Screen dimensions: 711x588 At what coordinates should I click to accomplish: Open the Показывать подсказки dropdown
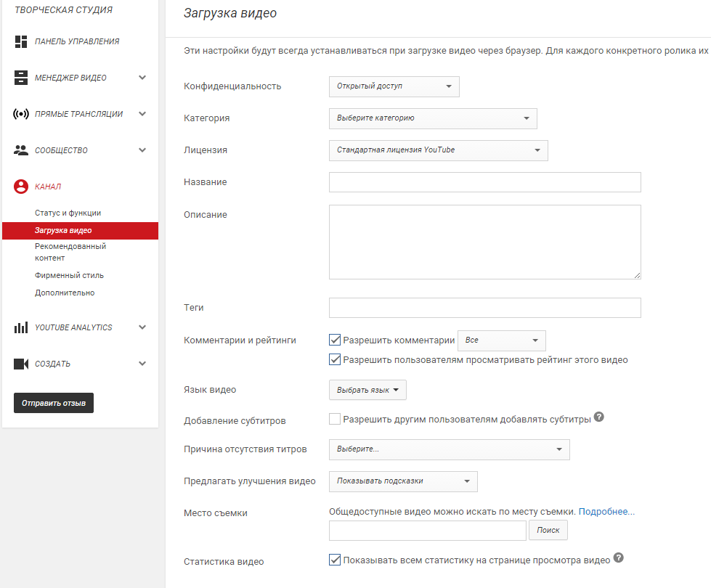(403, 481)
